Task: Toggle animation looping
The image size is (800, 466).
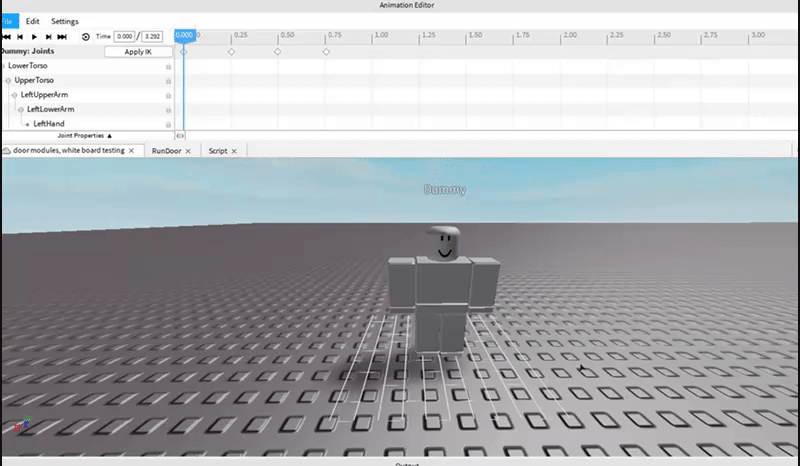Action: pos(86,37)
